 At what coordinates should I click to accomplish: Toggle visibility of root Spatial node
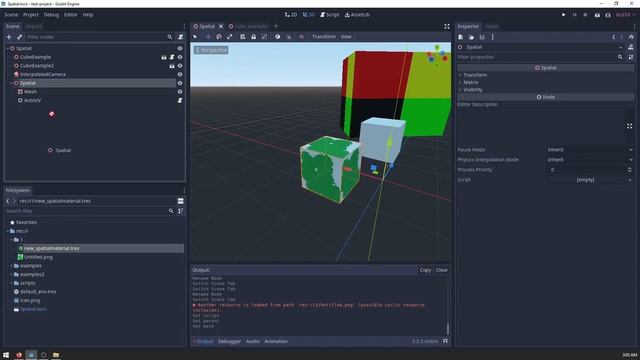click(180, 48)
